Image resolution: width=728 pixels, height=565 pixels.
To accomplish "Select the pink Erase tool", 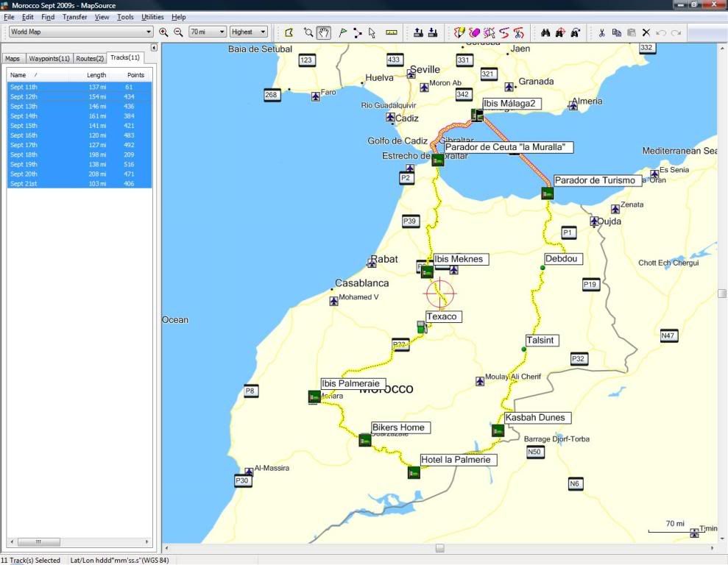I will coord(474,32).
